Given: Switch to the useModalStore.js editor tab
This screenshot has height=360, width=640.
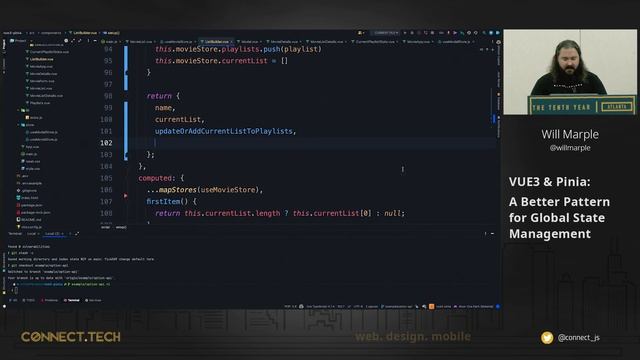Looking at the screenshot, I should [x=456, y=42].
